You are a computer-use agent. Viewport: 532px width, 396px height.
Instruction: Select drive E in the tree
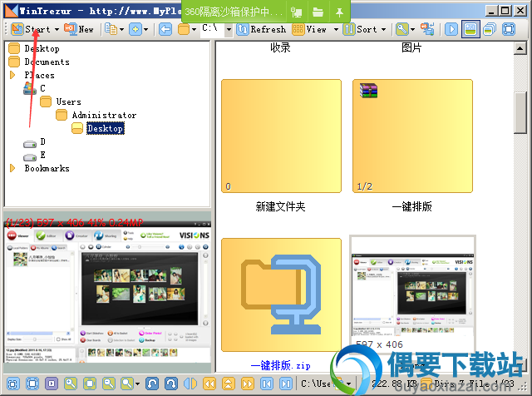coord(42,155)
